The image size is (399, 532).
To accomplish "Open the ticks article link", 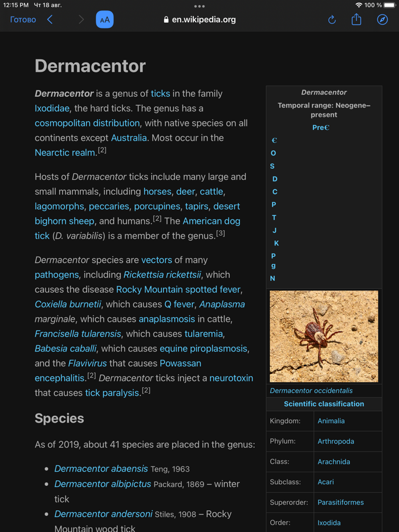I will click(160, 93).
